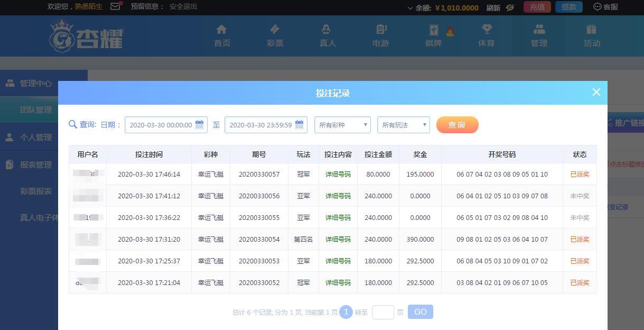Select 报表管理 in sidebar

coord(35,165)
